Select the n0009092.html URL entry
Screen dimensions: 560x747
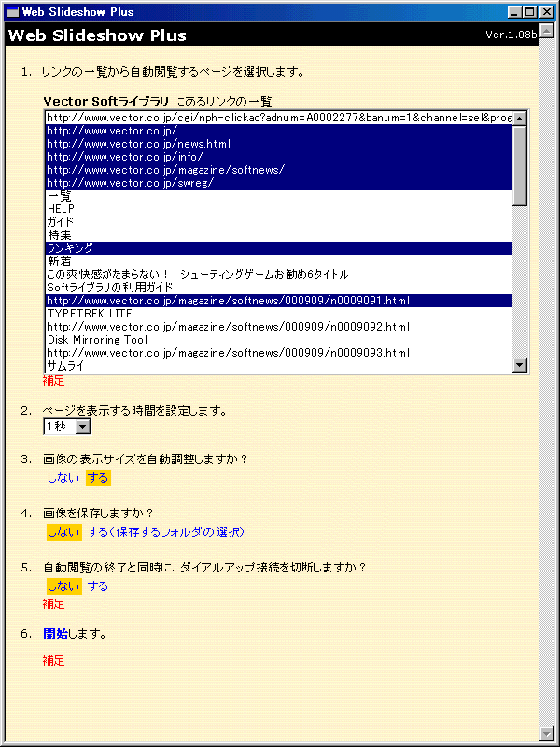coord(279,327)
